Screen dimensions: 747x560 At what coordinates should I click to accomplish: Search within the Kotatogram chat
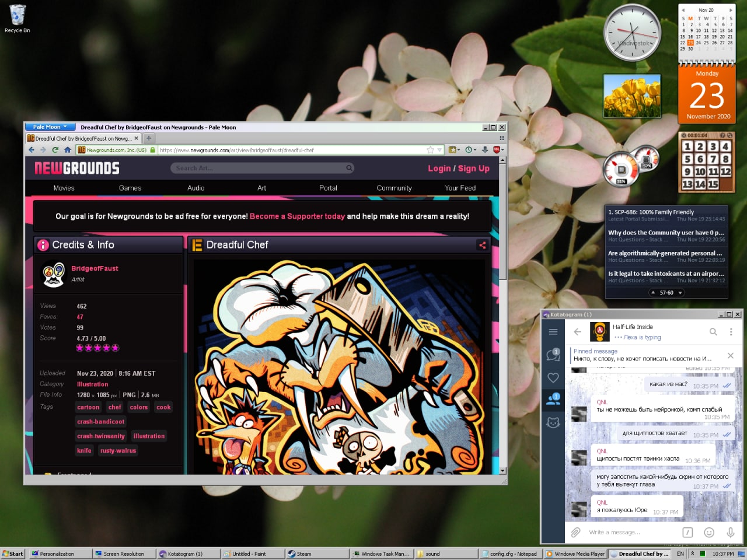pos(713,332)
